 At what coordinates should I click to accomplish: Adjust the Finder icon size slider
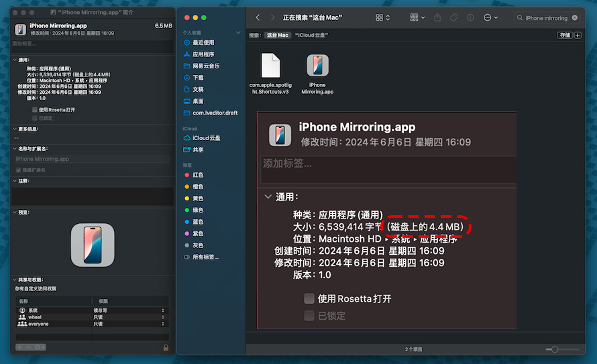coord(555,349)
